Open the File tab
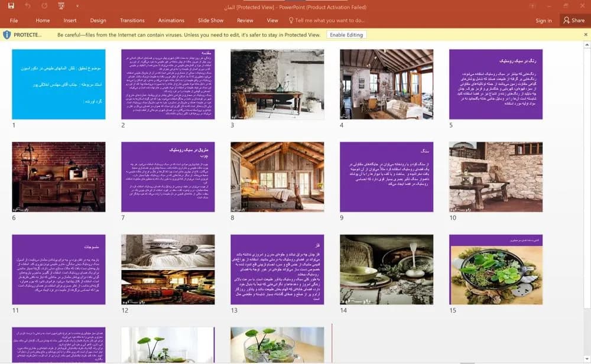 14,20
